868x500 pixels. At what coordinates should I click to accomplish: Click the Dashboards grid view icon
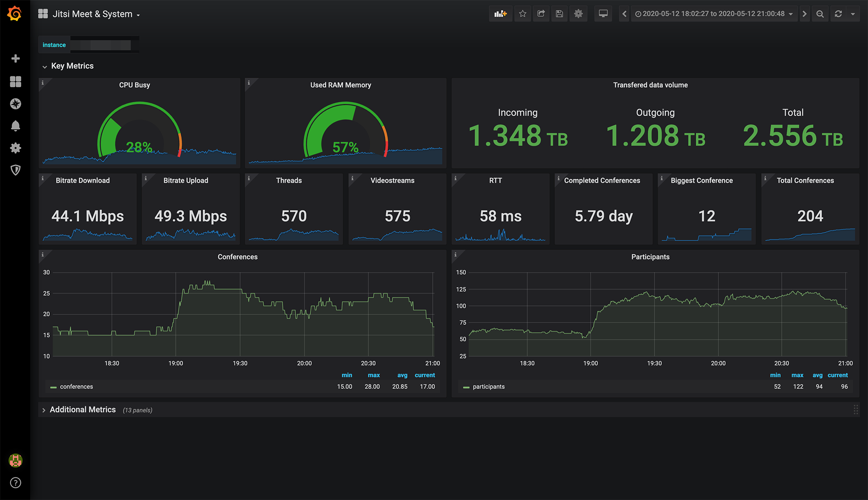tap(16, 80)
